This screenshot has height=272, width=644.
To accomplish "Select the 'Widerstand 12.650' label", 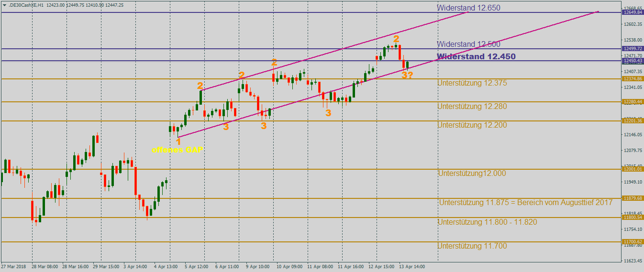I will [x=469, y=8].
